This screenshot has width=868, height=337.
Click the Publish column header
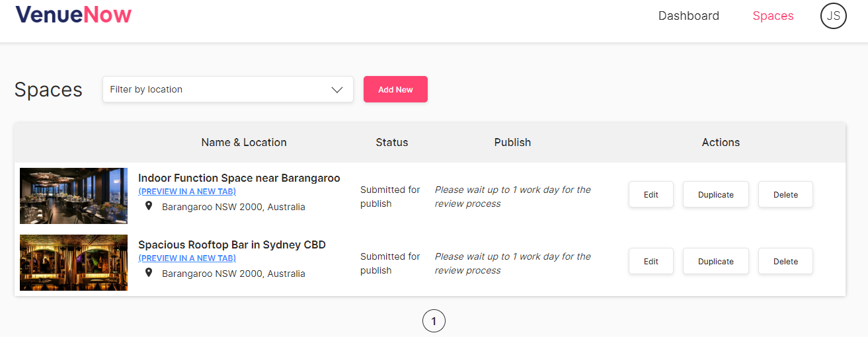coord(512,142)
